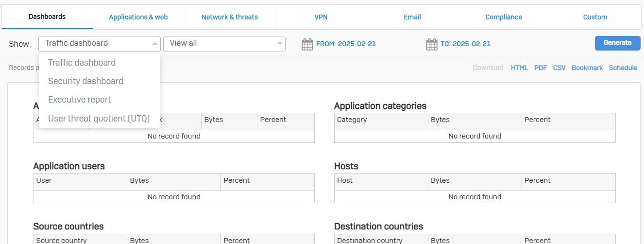Viewport: 644px width, 244px height.
Task: Select Security dashboard from the list
Action: 85,81
